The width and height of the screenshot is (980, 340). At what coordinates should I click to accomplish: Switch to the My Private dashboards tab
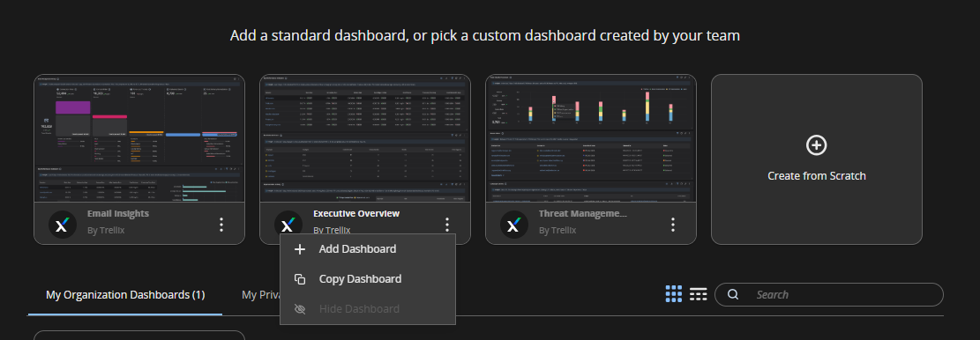260,294
